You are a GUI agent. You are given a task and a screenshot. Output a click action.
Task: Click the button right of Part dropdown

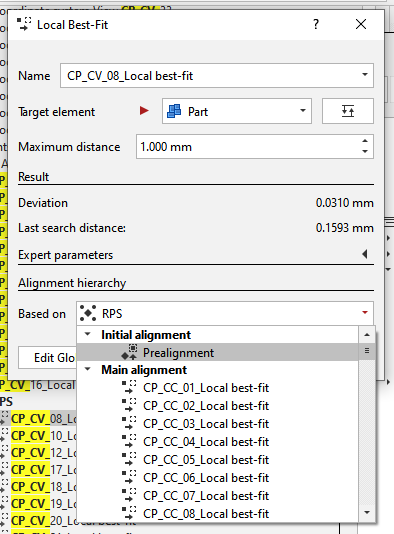coord(348,111)
